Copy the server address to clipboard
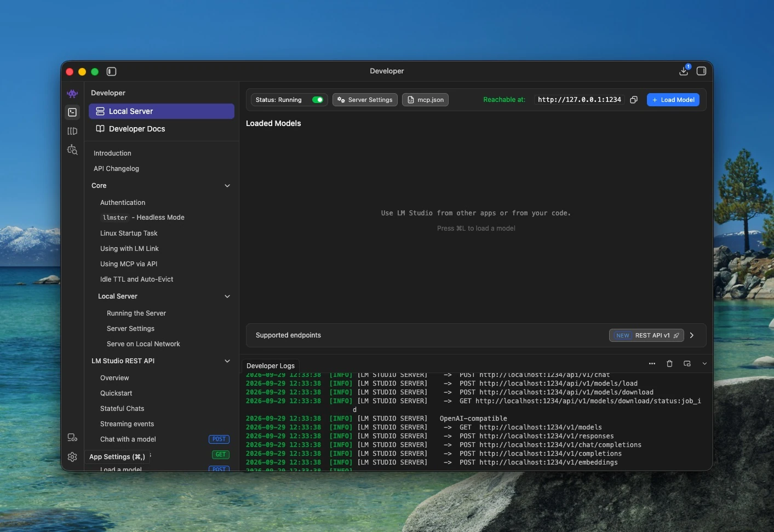The width and height of the screenshot is (774, 532). pos(634,100)
